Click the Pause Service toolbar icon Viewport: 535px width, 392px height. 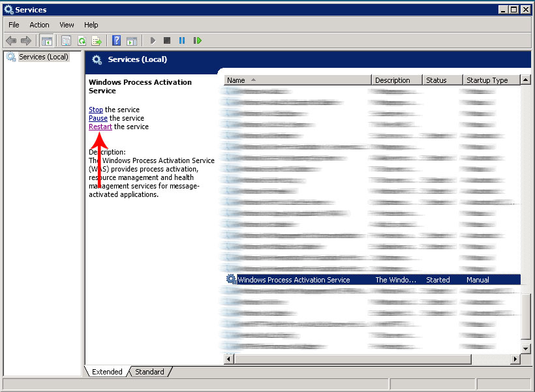pos(182,40)
